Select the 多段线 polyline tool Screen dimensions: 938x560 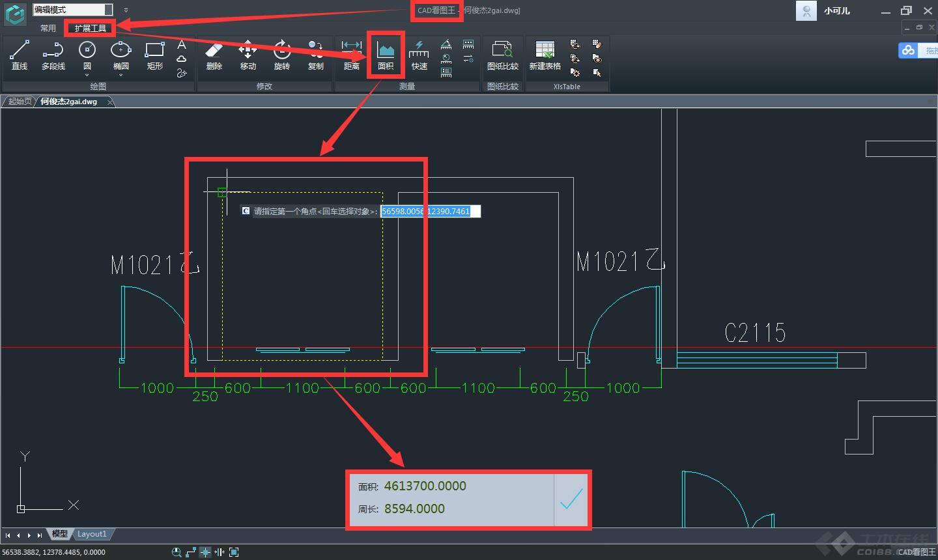53,55
